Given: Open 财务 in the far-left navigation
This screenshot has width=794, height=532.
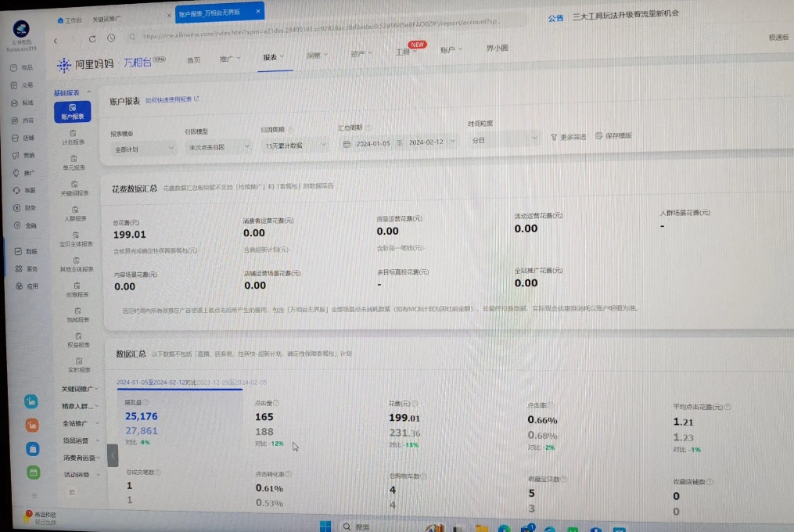Looking at the screenshot, I should [25, 208].
